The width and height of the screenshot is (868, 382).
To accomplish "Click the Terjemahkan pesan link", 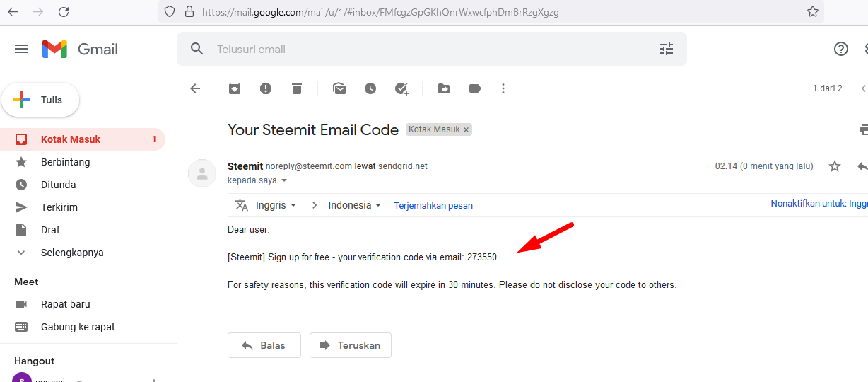I will click(x=433, y=206).
